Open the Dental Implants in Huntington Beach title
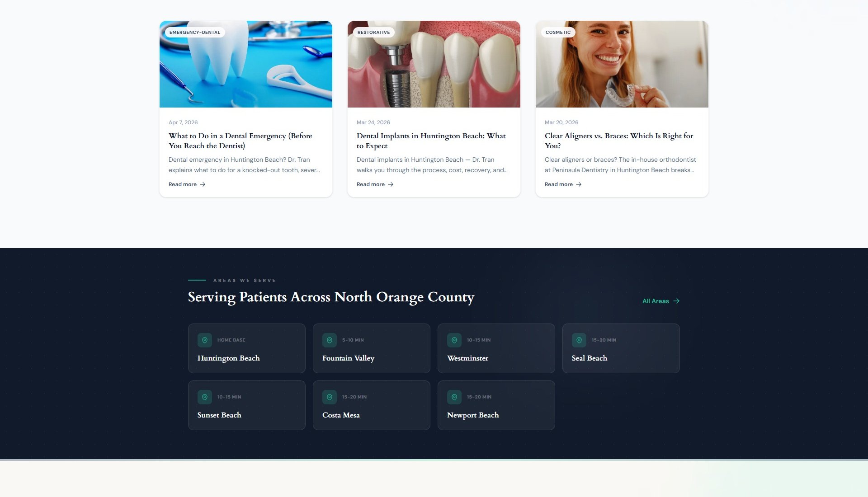 [431, 141]
